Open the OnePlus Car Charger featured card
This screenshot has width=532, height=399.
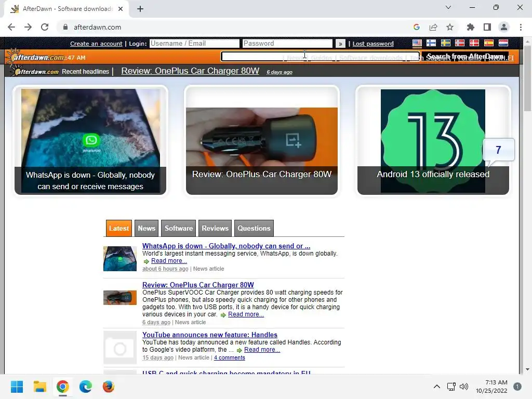pyautogui.click(x=262, y=140)
